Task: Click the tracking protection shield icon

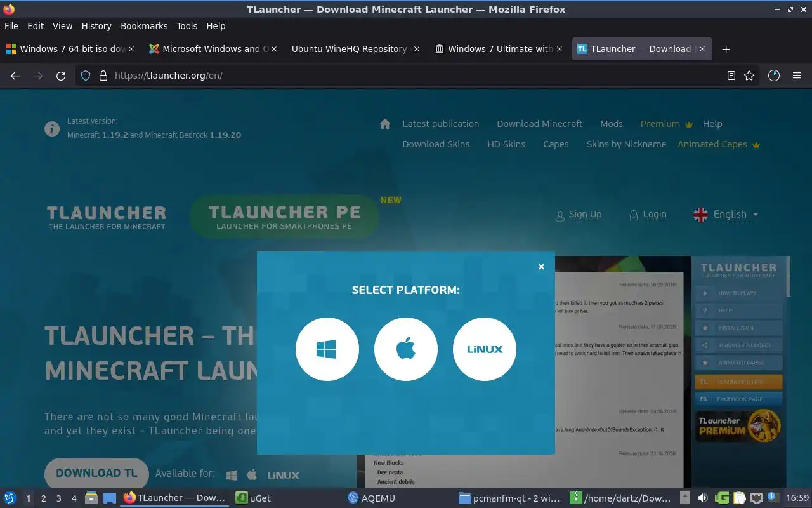Action: tap(86, 76)
